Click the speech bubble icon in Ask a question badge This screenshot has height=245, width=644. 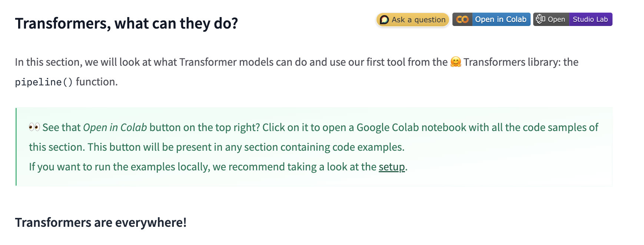384,20
